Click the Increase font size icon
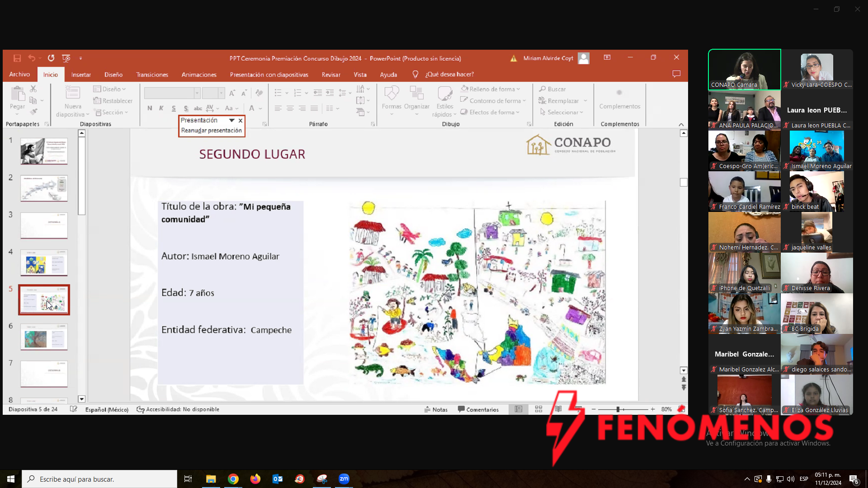The image size is (868, 488). click(x=232, y=93)
